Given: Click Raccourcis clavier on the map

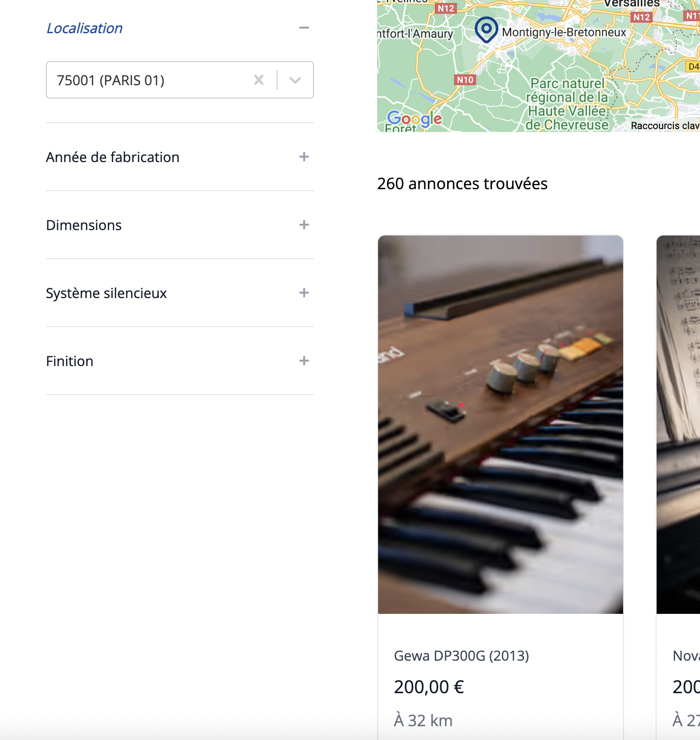Looking at the screenshot, I should [665, 126].
